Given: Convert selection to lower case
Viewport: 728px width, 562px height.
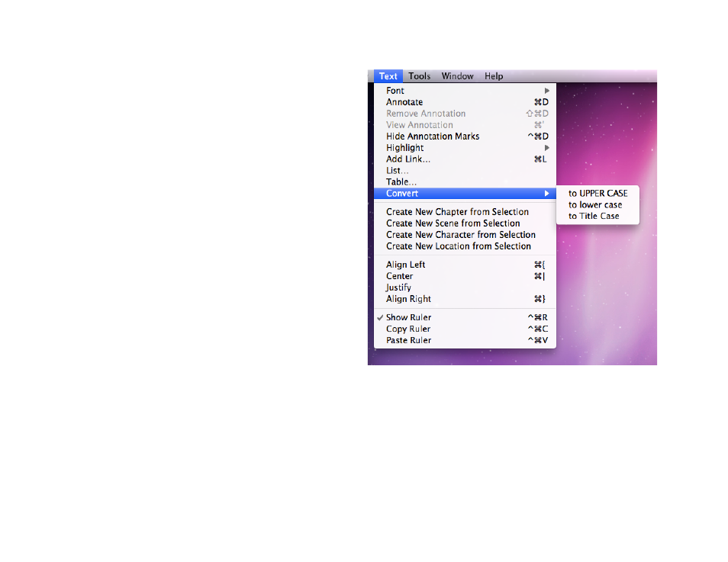Looking at the screenshot, I should [598, 204].
